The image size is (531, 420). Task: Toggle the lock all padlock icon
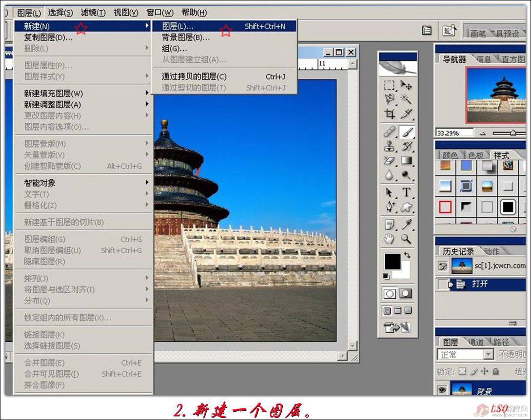496,371
